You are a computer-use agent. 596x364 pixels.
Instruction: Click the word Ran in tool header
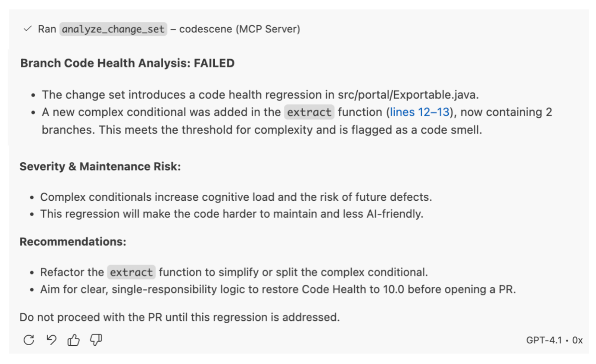point(47,29)
